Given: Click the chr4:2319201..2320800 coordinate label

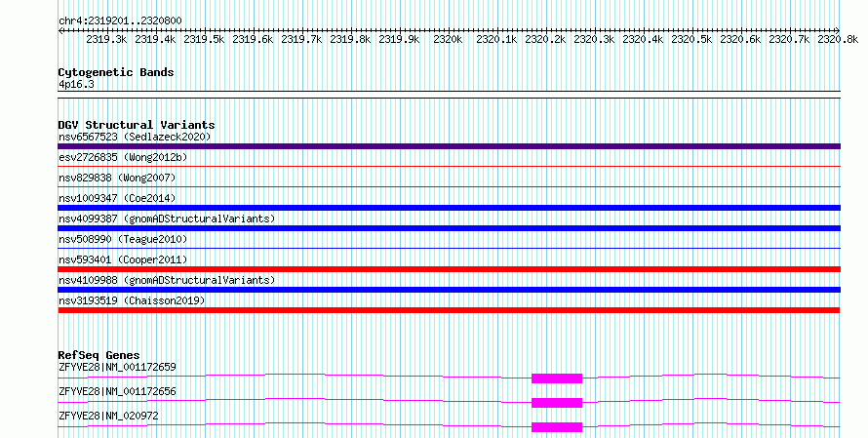Looking at the screenshot, I should click(x=120, y=20).
